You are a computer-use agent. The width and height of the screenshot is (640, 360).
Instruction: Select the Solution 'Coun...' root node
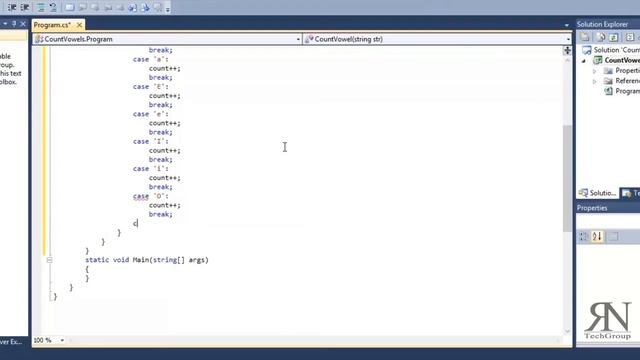click(x=617, y=50)
